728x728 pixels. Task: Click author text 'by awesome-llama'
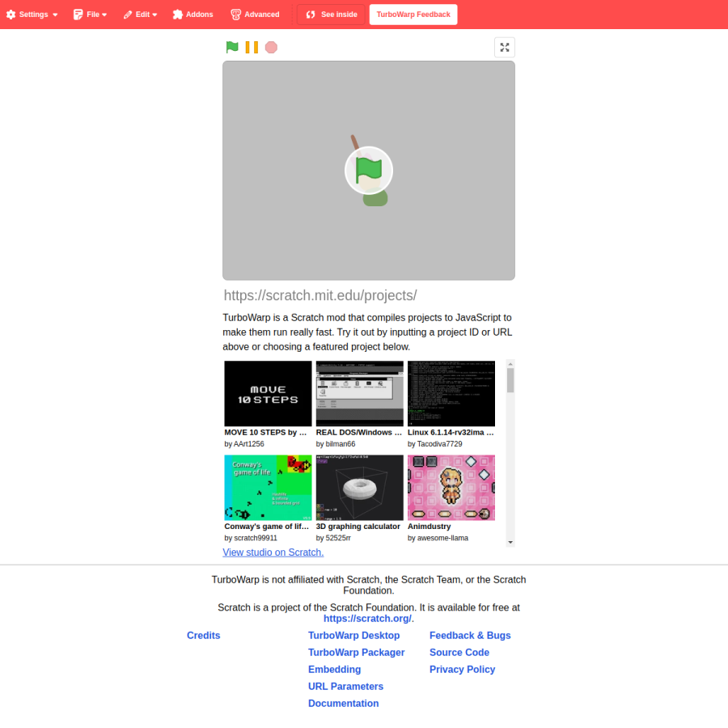click(x=438, y=538)
